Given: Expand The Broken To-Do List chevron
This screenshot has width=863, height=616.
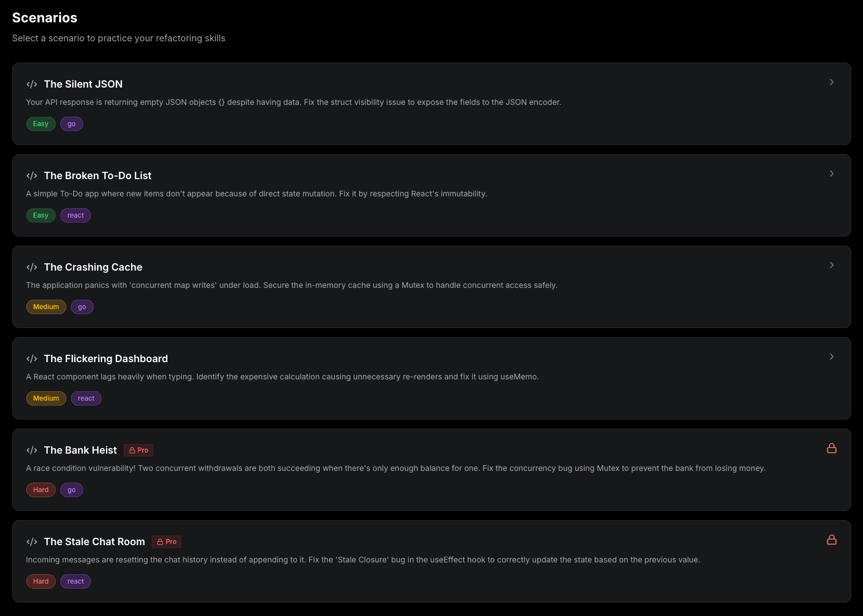Looking at the screenshot, I should point(831,174).
